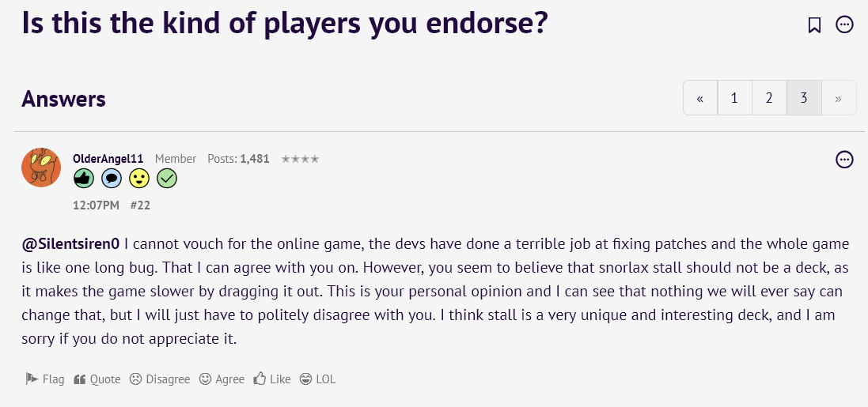Visit OlderAngel11's profile via username
This screenshot has width=868, height=407.
pyautogui.click(x=108, y=159)
